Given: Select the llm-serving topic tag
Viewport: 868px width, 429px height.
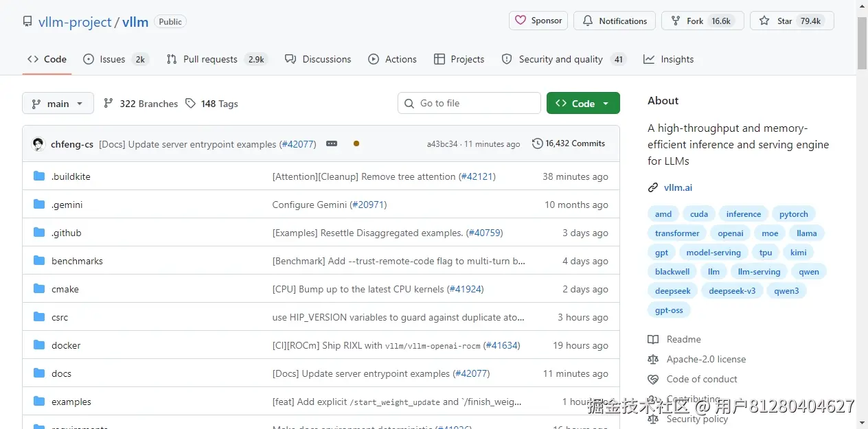Looking at the screenshot, I should (759, 272).
